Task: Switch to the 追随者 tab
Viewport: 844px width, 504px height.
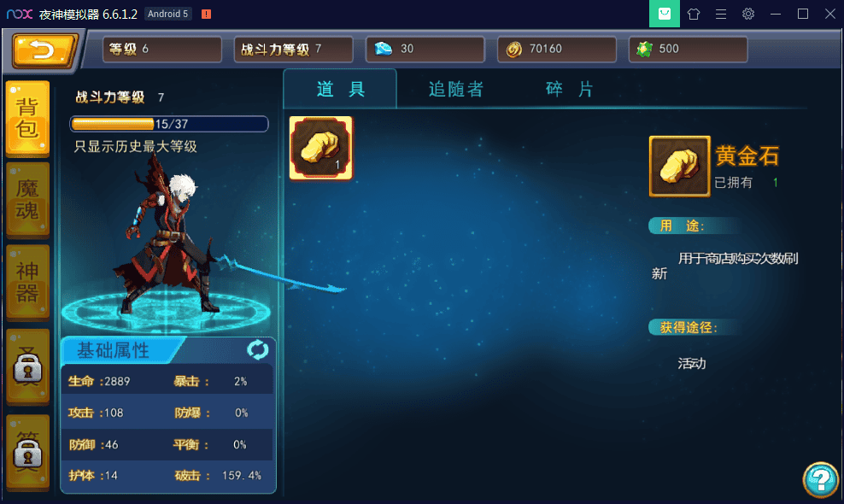Action: click(455, 90)
